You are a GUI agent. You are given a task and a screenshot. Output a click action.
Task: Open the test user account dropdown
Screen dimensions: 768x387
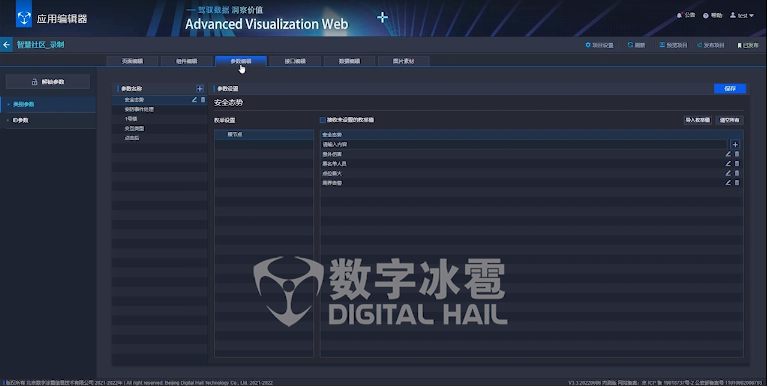click(743, 16)
